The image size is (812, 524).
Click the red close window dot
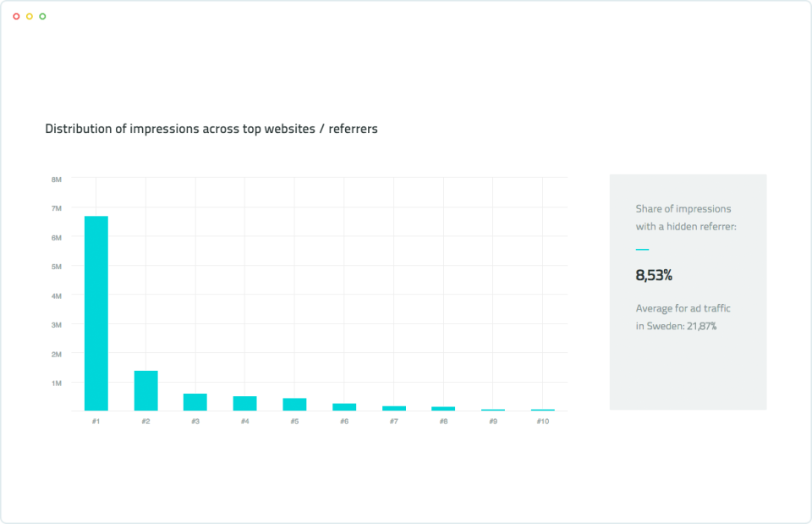(x=16, y=16)
